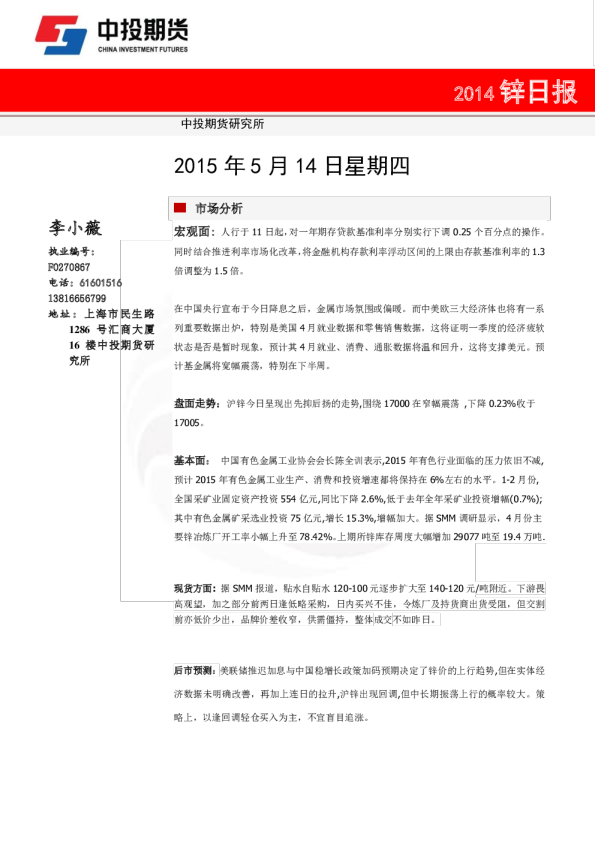Click the 基本面 paragraph heading
This screenshot has height=842, width=595.
click(x=192, y=460)
